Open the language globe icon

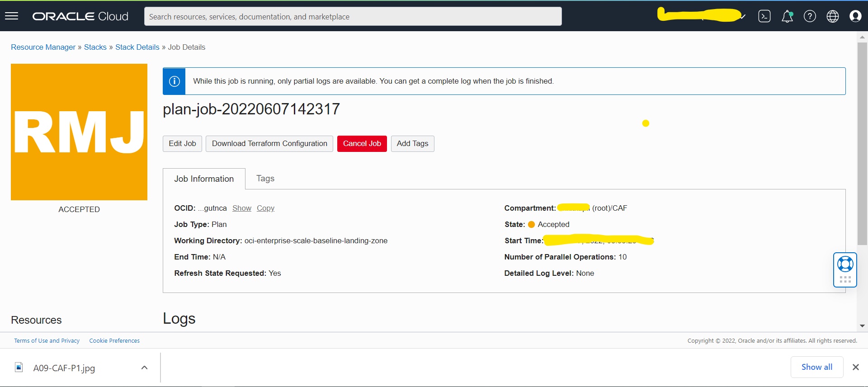point(833,16)
